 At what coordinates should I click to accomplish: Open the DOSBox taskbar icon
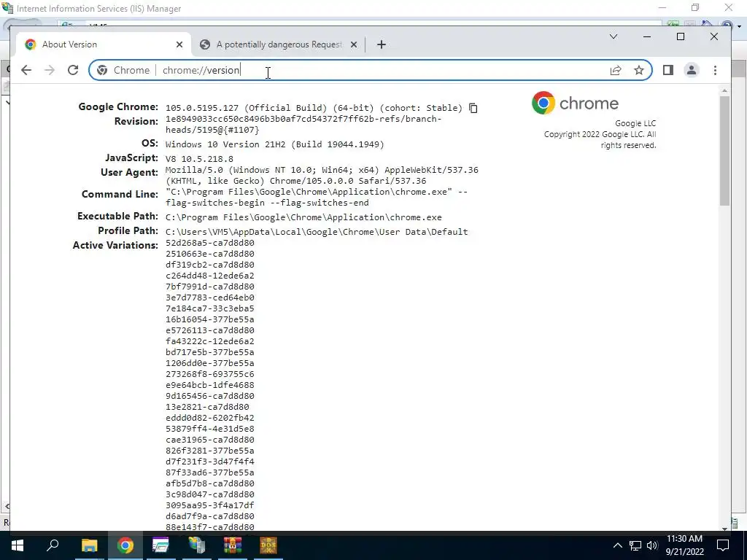[268, 545]
